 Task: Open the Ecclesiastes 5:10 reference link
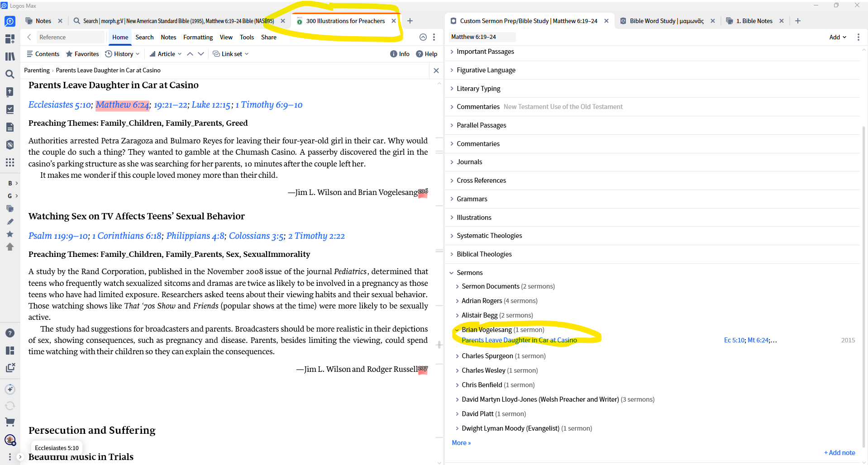pos(60,105)
